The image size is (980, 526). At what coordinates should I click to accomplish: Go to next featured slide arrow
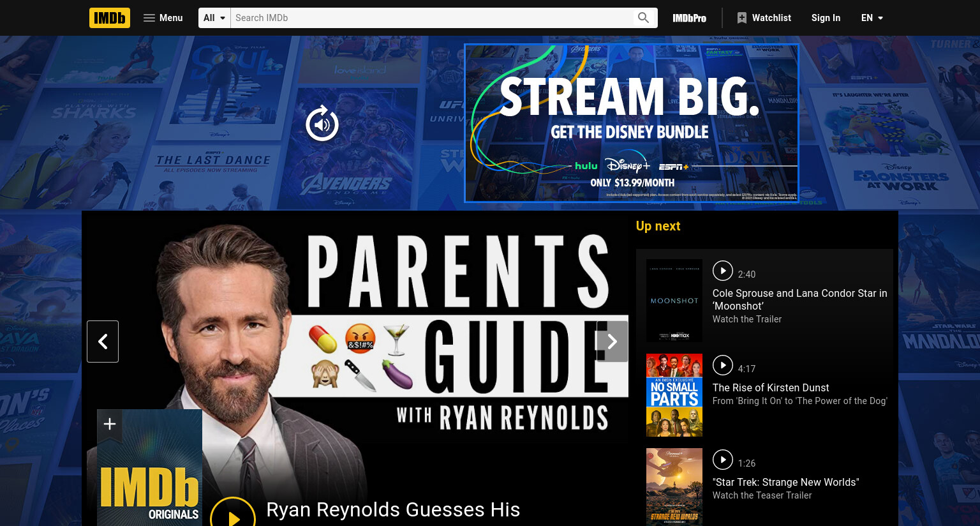click(x=612, y=342)
